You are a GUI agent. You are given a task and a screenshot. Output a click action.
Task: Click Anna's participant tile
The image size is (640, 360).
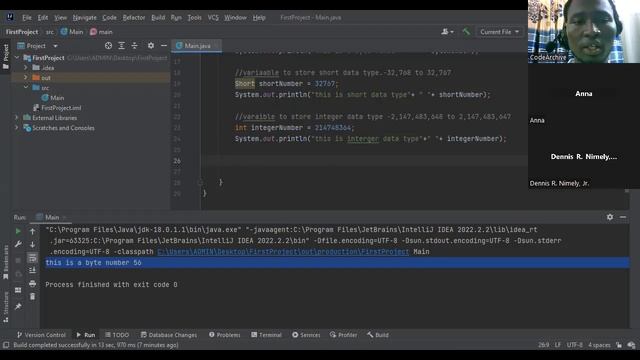pos(584,94)
